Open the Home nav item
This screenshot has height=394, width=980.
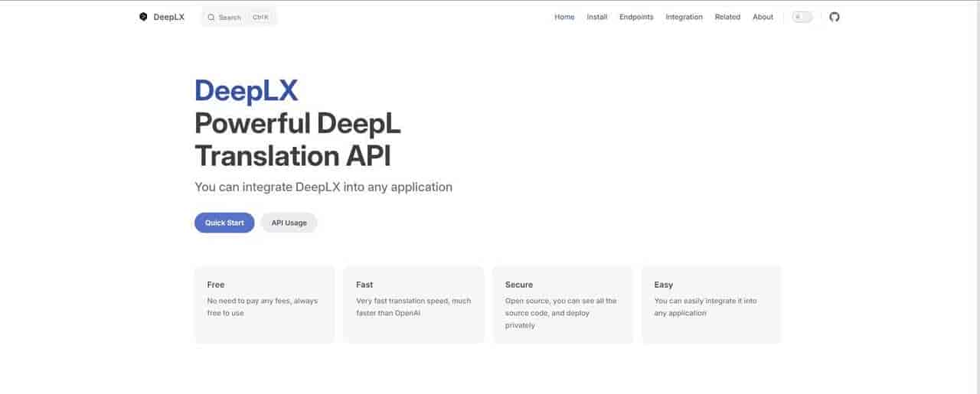pyautogui.click(x=564, y=17)
